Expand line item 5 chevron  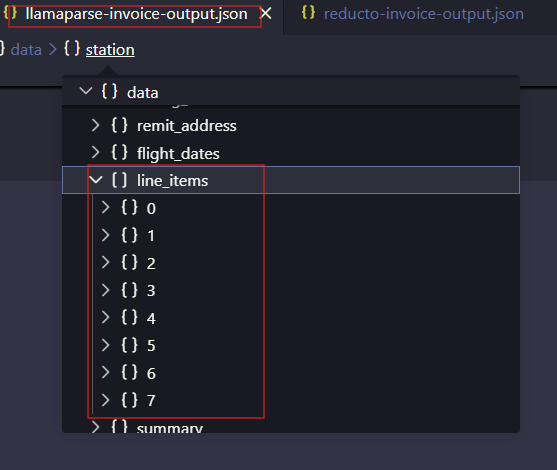click(x=105, y=345)
